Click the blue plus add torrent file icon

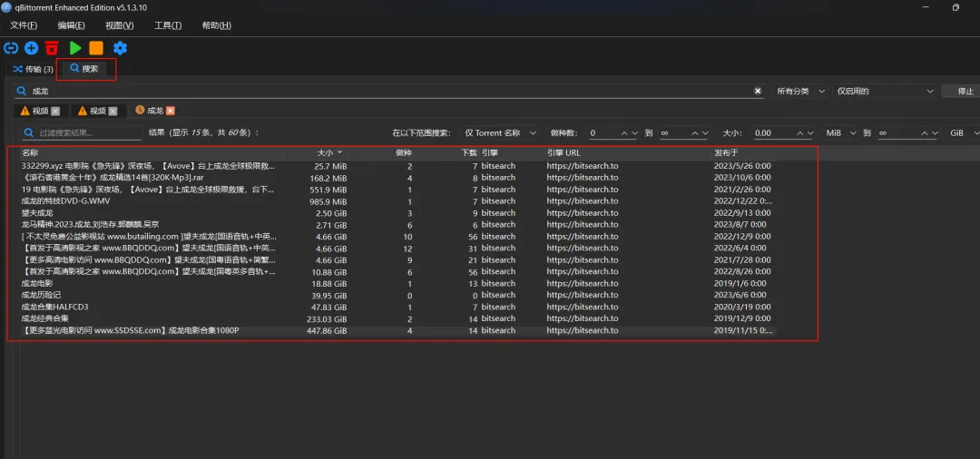31,48
